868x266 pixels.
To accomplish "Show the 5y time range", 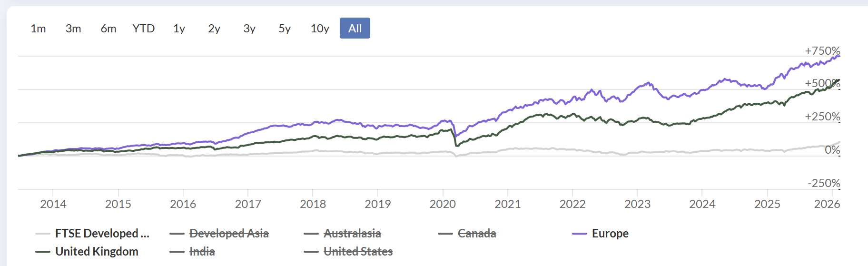I will coord(285,29).
